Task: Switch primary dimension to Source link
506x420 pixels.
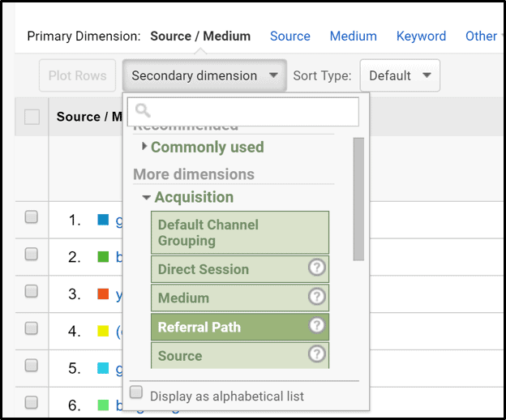Action: click(x=289, y=36)
